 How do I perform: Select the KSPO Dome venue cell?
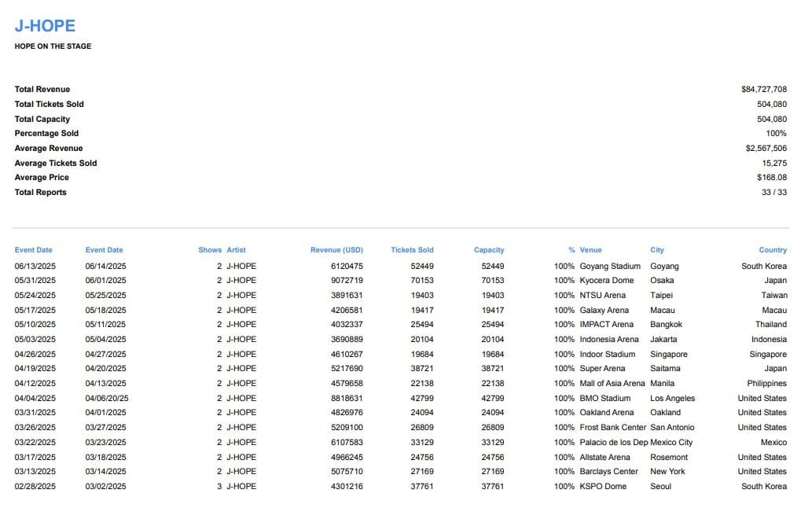603,487
